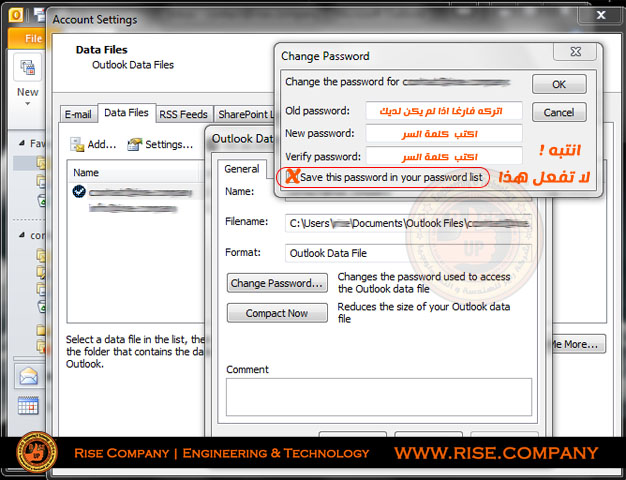Click the Verify password field
Viewport: 626px width, 480px height.
444,156
